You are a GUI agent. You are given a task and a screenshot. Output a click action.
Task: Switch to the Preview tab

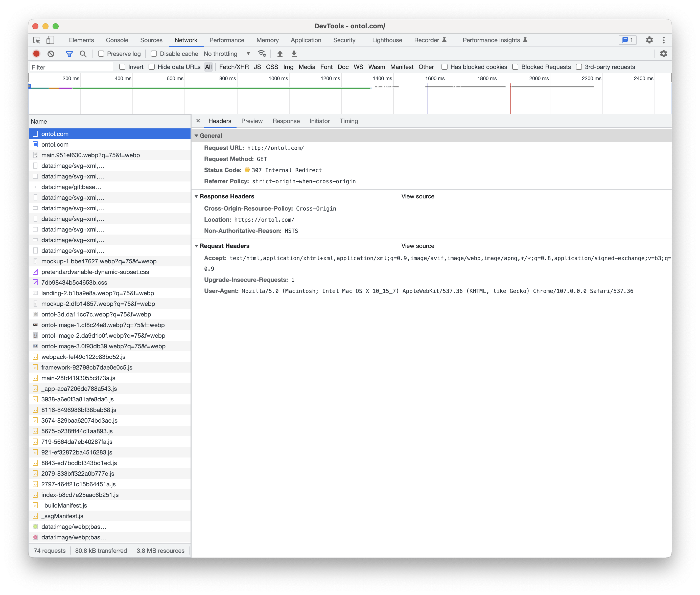251,121
